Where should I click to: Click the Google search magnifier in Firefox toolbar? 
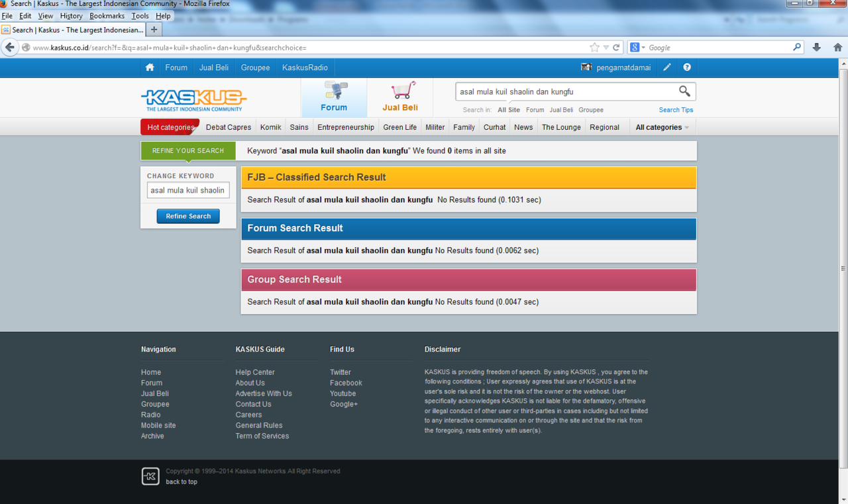(797, 48)
